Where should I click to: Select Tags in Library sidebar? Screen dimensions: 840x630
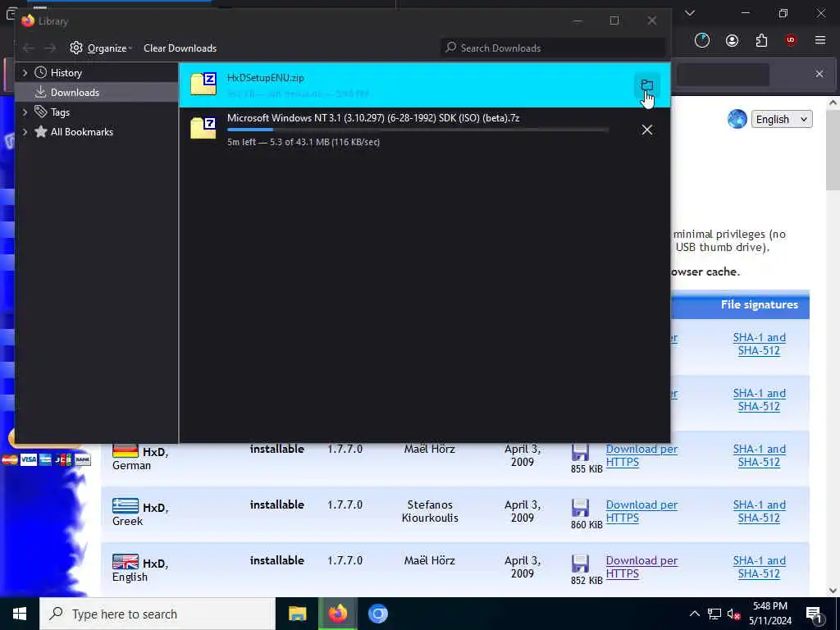click(x=60, y=112)
